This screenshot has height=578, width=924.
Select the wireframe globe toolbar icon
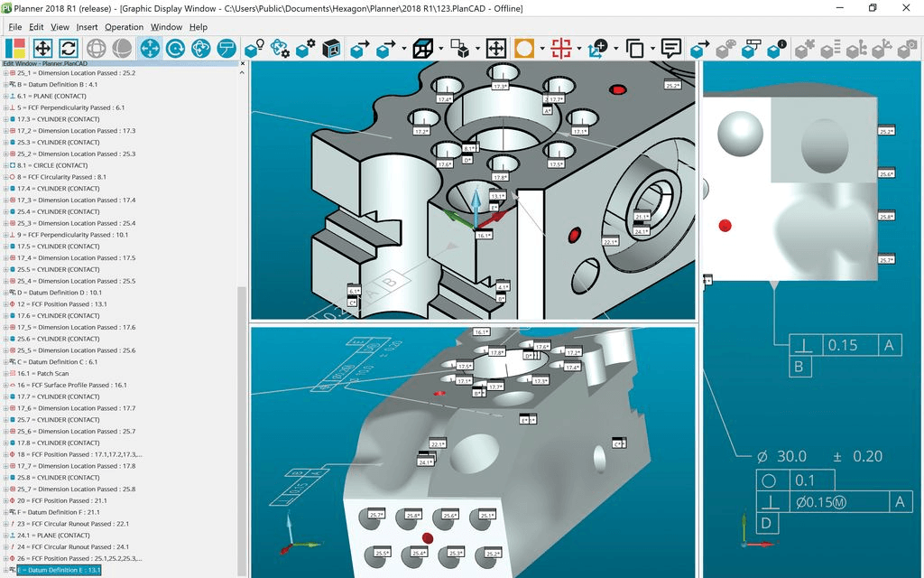click(96, 48)
